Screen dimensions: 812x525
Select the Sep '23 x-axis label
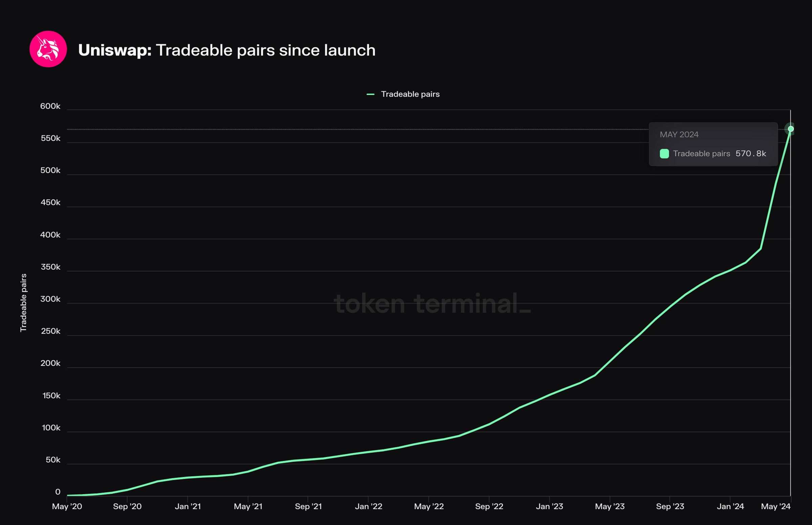point(670,506)
